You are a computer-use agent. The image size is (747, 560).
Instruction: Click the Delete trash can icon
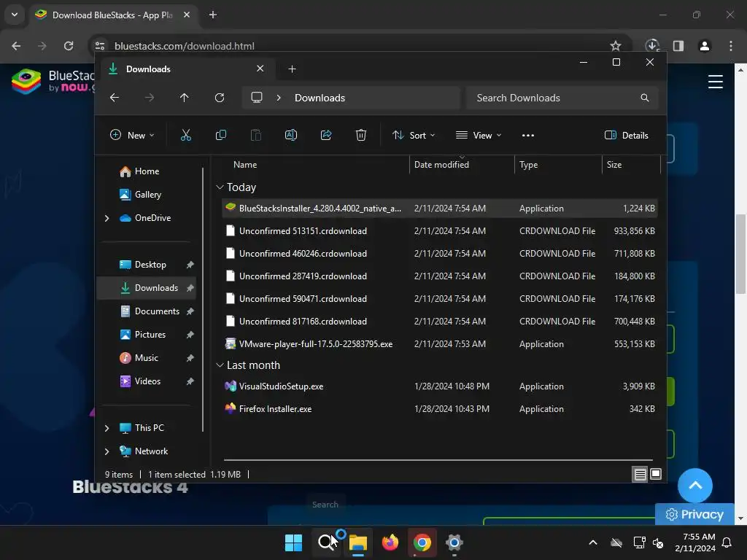point(361,135)
